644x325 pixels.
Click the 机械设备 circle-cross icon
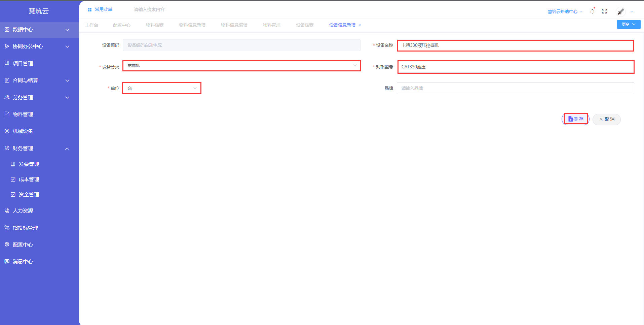(x=7, y=131)
